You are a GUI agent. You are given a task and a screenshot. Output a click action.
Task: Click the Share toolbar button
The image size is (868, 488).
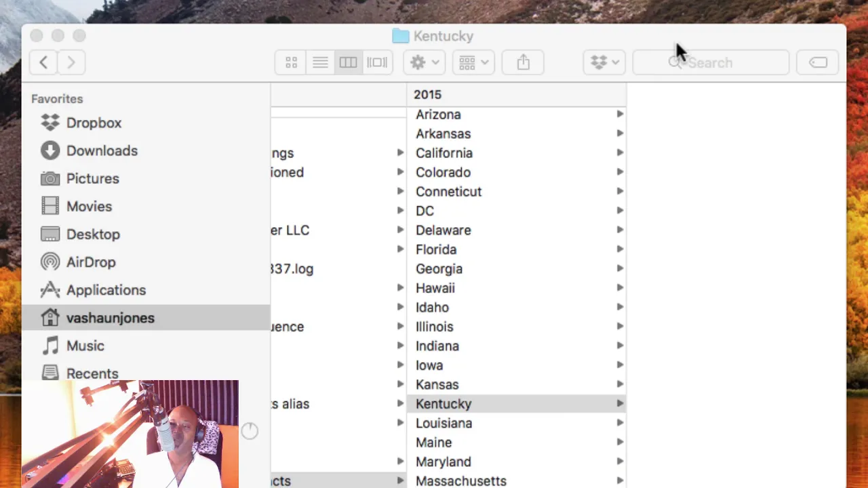(523, 62)
